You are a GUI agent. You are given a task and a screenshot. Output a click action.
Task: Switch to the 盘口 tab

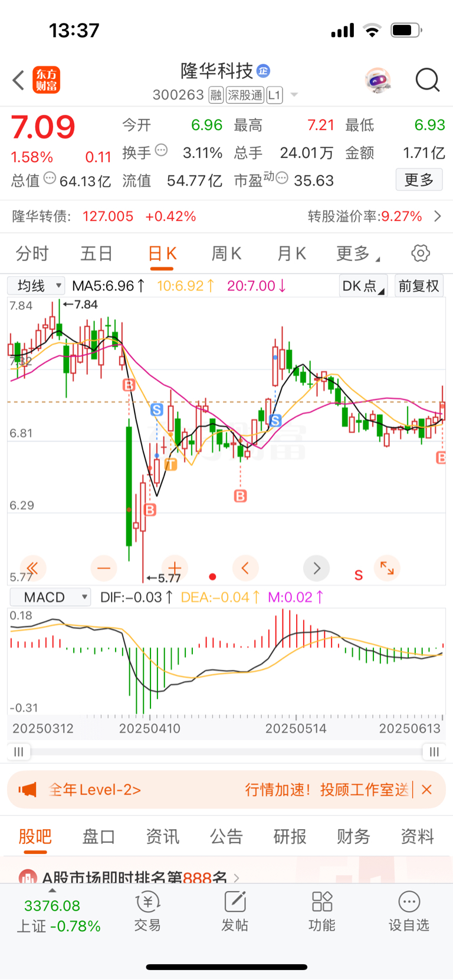(99, 836)
